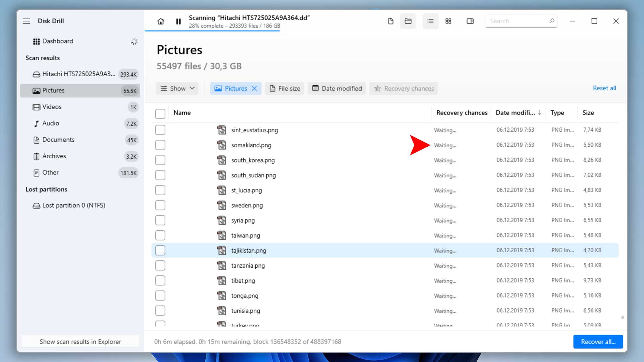
Task: Click the scan progress bar
Action: click(x=213, y=31)
